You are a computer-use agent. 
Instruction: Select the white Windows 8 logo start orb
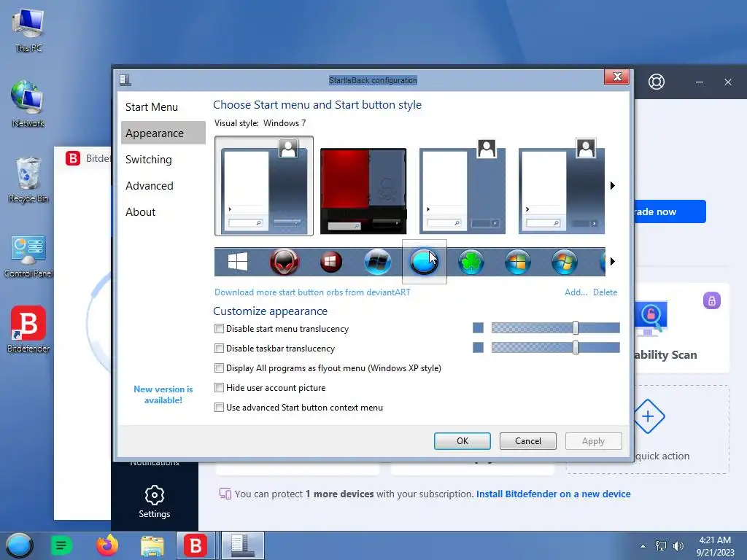click(x=237, y=262)
